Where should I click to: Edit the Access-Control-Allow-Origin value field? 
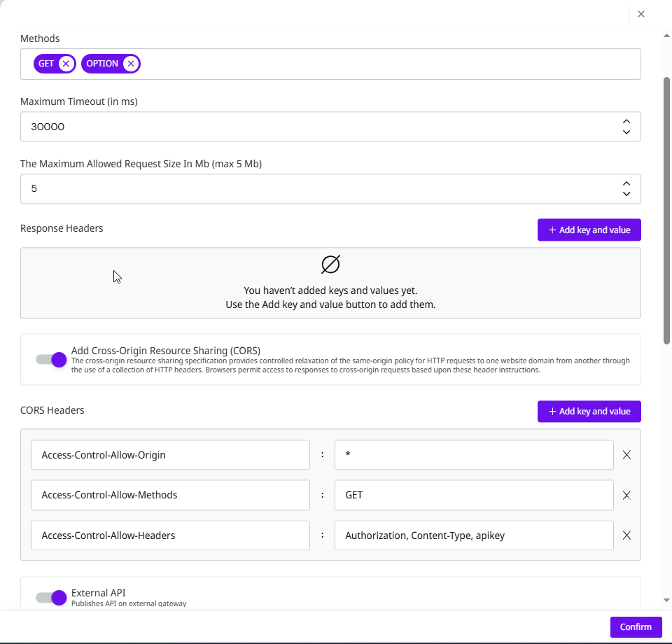[x=473, y=455]
